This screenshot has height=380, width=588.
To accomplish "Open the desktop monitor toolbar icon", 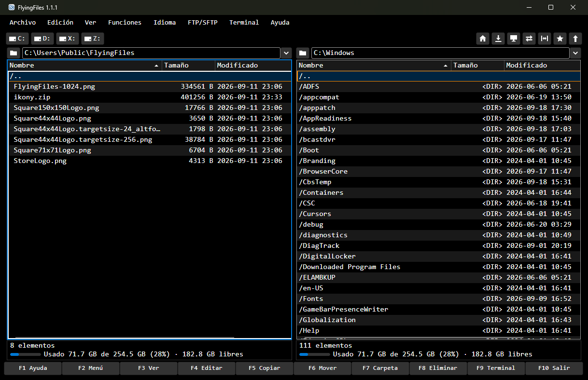I will coord(514,39).
